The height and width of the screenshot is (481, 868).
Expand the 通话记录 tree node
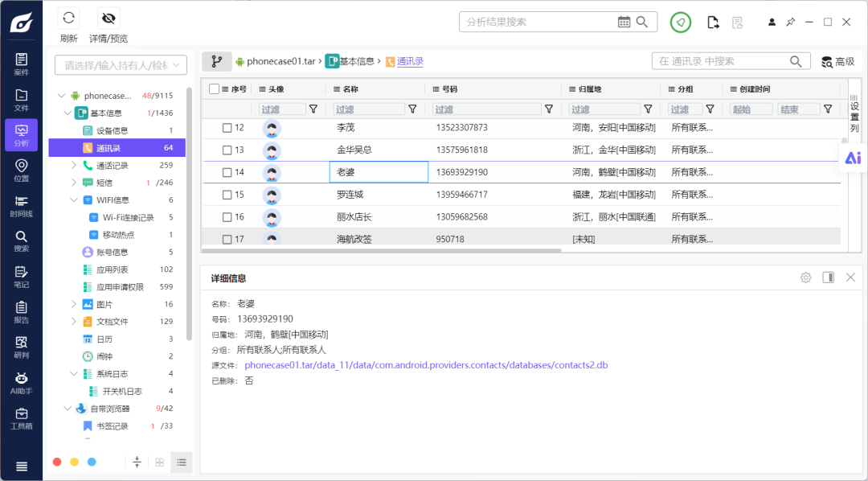tap(74, 165)
